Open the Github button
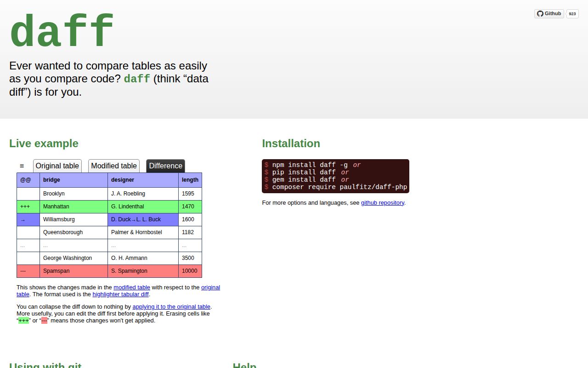This screenshot has height=368, width=588. pos(549,14)
